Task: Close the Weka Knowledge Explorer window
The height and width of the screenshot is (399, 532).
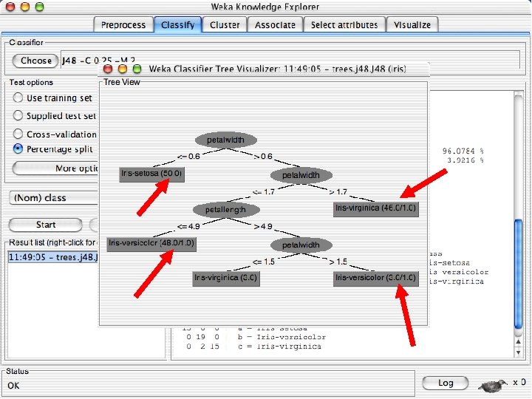Action: tap(10, 7)
